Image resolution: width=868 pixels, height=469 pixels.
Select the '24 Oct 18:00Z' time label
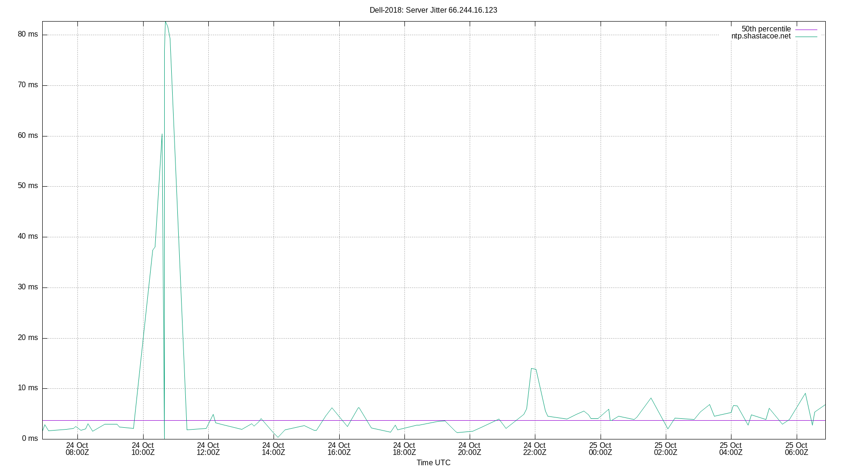404,449
